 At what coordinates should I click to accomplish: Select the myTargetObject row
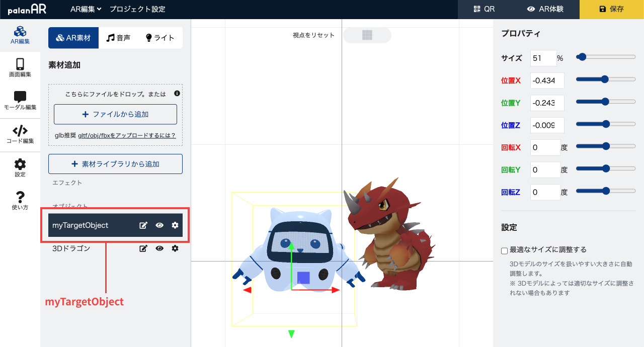click(x=115, y=225)
